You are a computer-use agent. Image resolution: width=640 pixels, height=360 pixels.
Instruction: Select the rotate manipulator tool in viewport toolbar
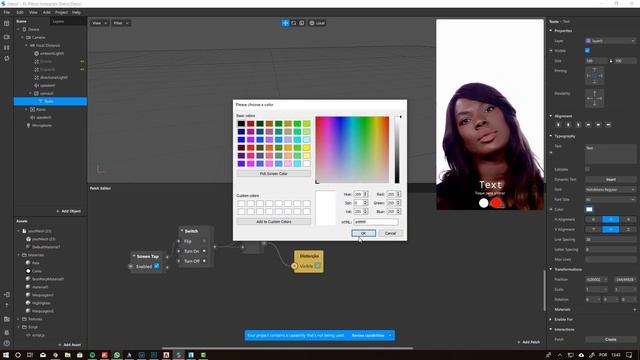293,23
